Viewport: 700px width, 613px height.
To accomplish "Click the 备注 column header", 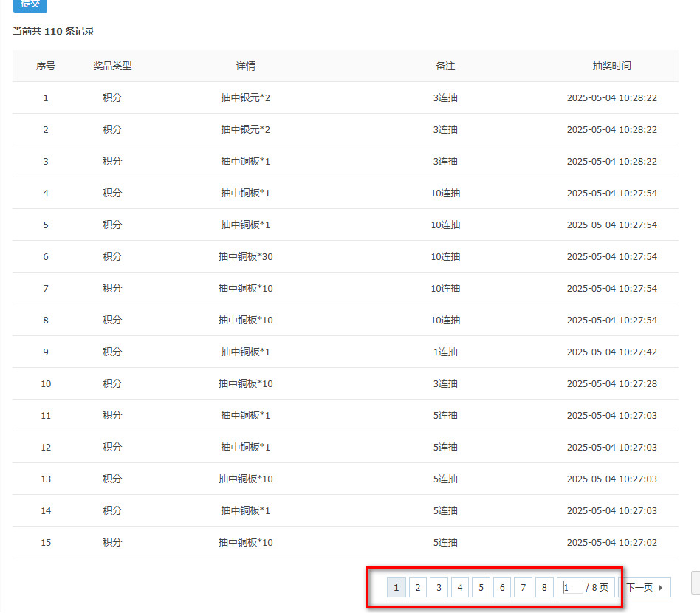I will tap(445, 66).
